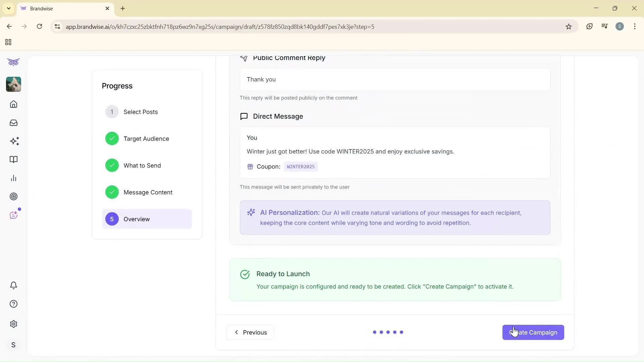Image resolution: width=644 pixels, height=362 pixels.
Task: Expand the browser tab list chevron
Action: (8, 8)
